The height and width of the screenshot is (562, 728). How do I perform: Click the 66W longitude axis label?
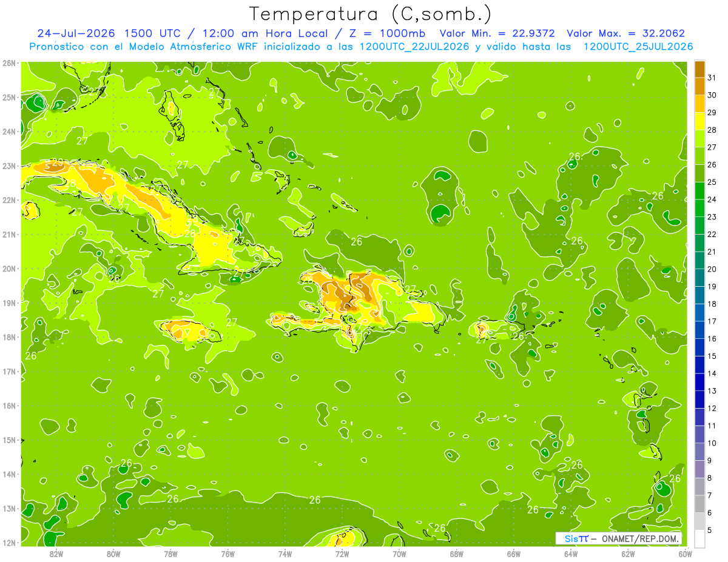[x=514, y=553]
